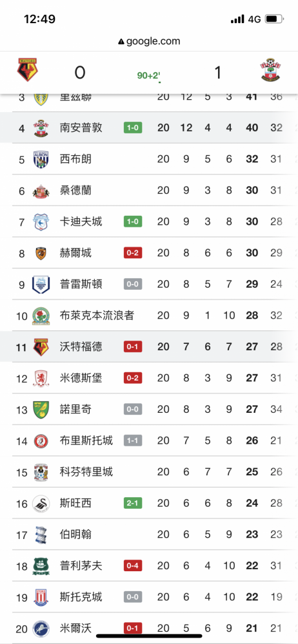Click the Cardiff City bluebird crest
This screenshot has width=298, height=644.
41,222
